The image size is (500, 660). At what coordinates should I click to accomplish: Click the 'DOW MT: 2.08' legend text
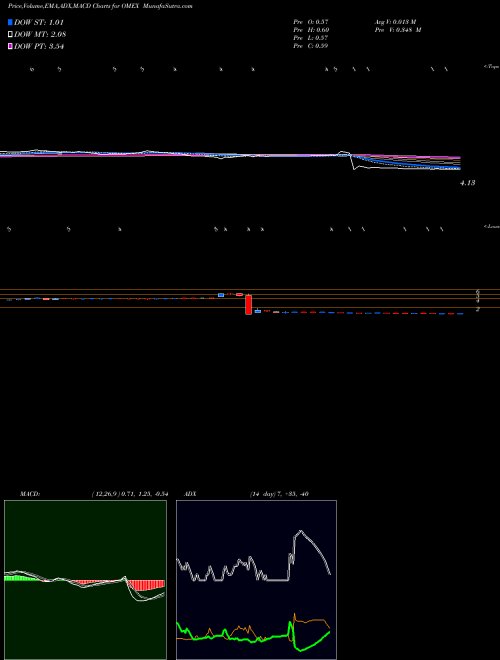40,35
